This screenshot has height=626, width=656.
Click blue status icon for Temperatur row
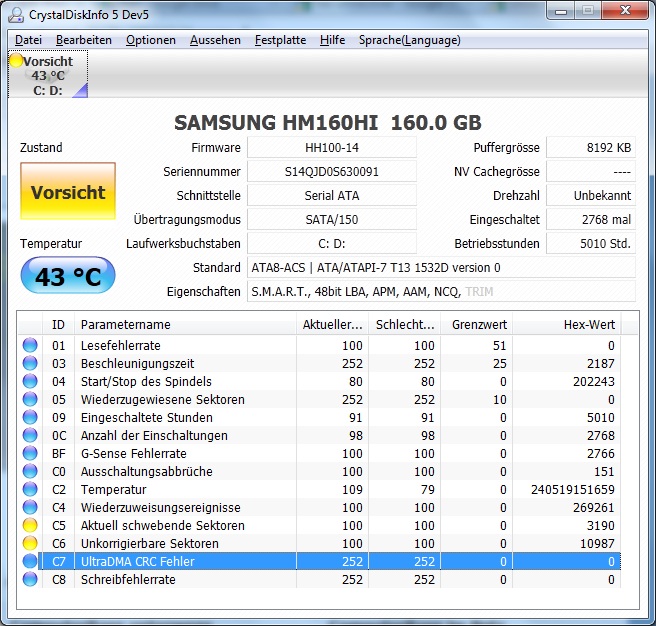point(30,489)
